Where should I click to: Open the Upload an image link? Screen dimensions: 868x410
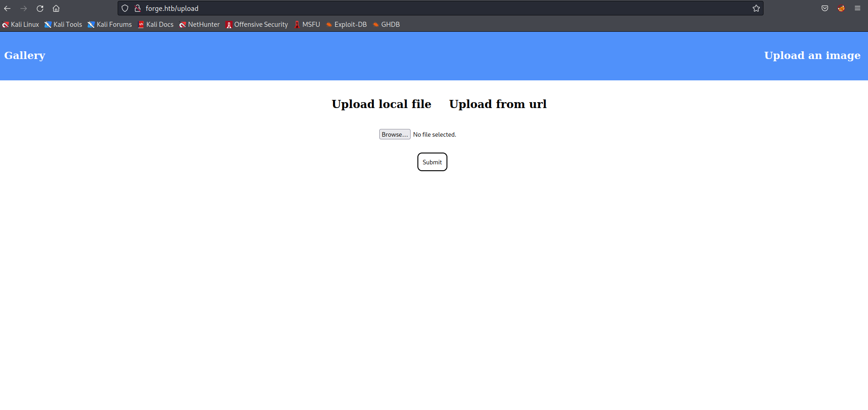[812, 55]
